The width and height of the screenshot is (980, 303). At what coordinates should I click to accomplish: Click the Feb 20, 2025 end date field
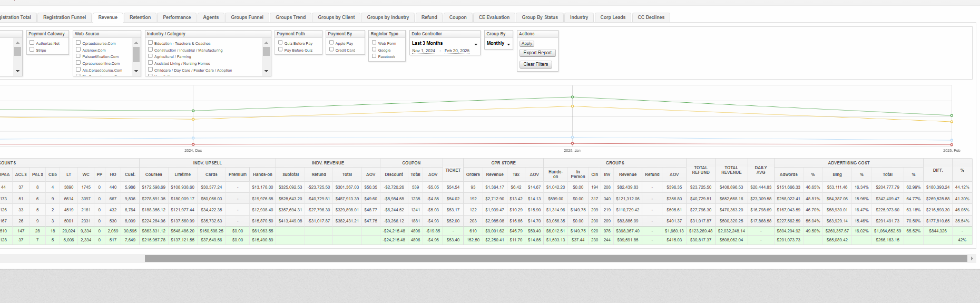pos(457,51)
